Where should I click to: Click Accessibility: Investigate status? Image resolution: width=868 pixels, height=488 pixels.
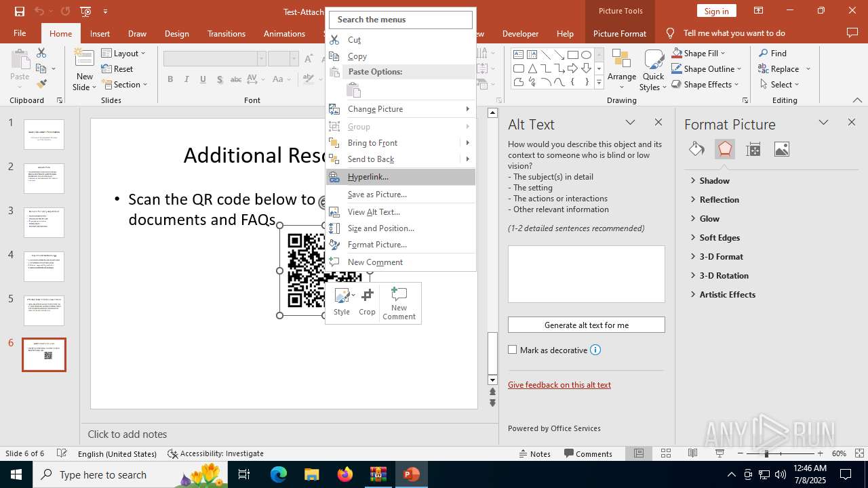(216, 453)
